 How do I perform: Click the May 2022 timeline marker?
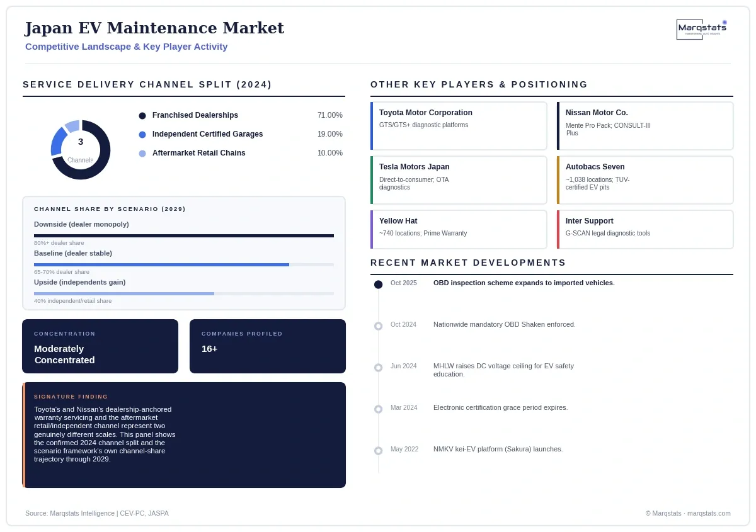point(378,451)
